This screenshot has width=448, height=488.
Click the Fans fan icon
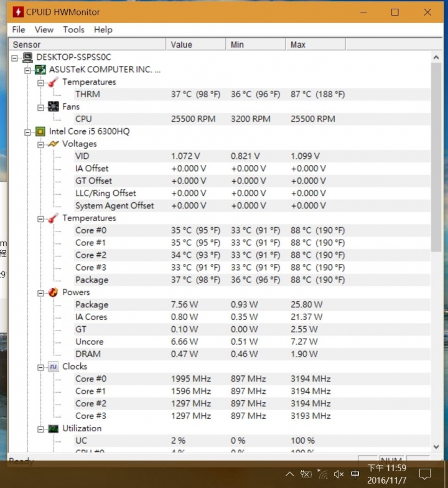(54, 107)
